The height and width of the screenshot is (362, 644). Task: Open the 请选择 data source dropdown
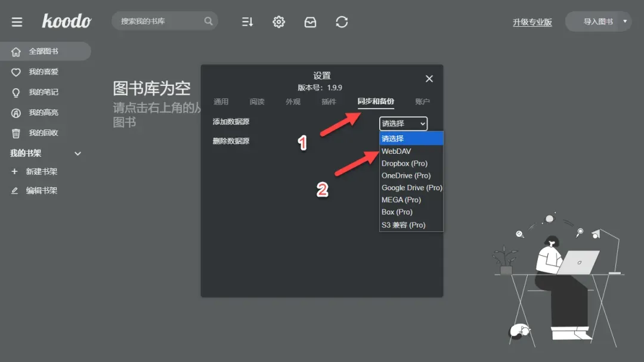[x=403, y=123]
